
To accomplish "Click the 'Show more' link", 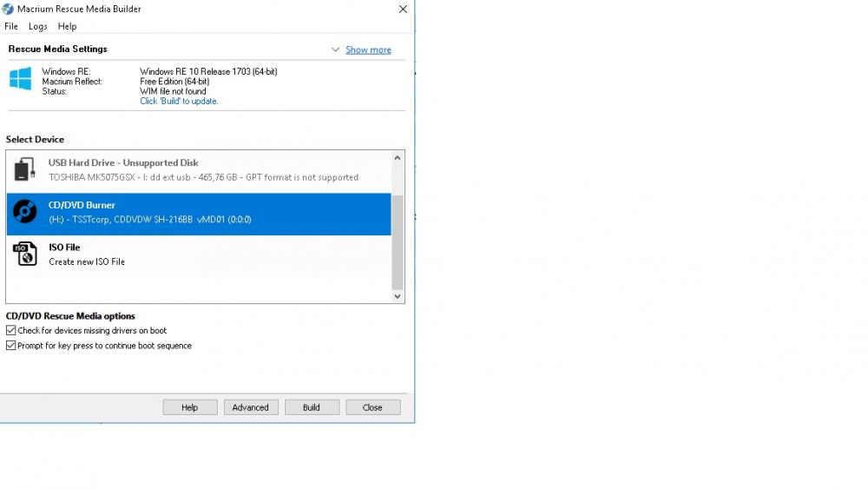I will [x=368, y=50].
